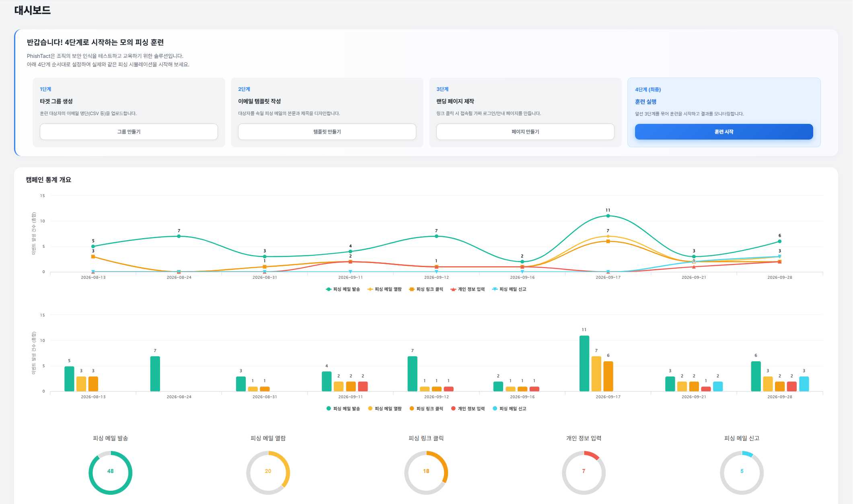Click the tallest green bar for 2026-09-17
853x504 pixels.
pyautogui.click(x=584, y=363)
